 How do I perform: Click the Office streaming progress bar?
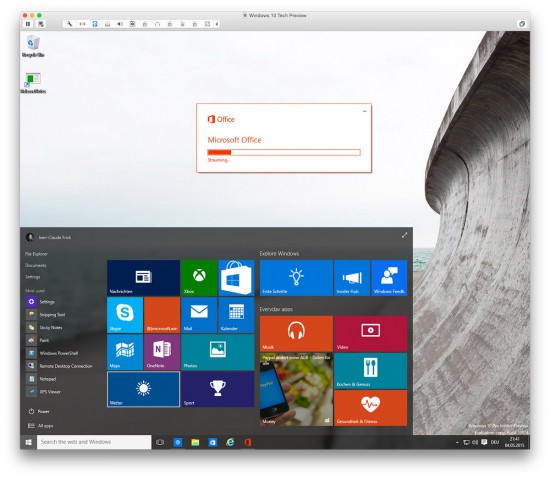coord(284,152)
